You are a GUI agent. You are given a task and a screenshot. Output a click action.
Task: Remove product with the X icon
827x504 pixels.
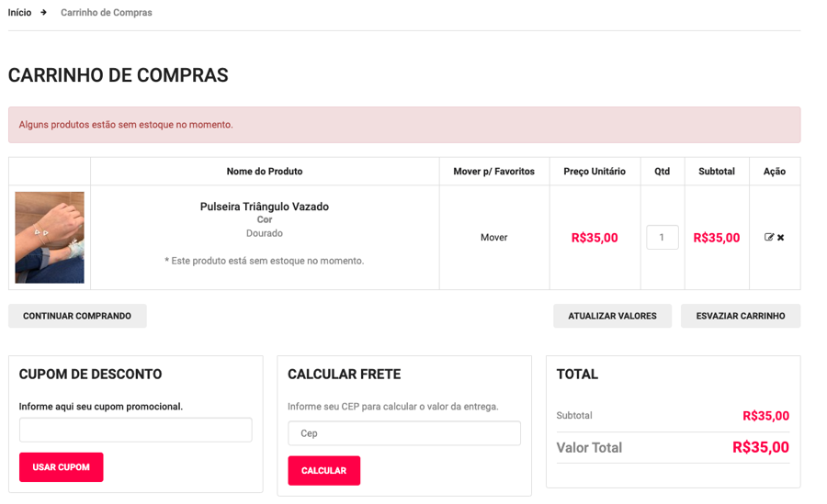point(781,238)
